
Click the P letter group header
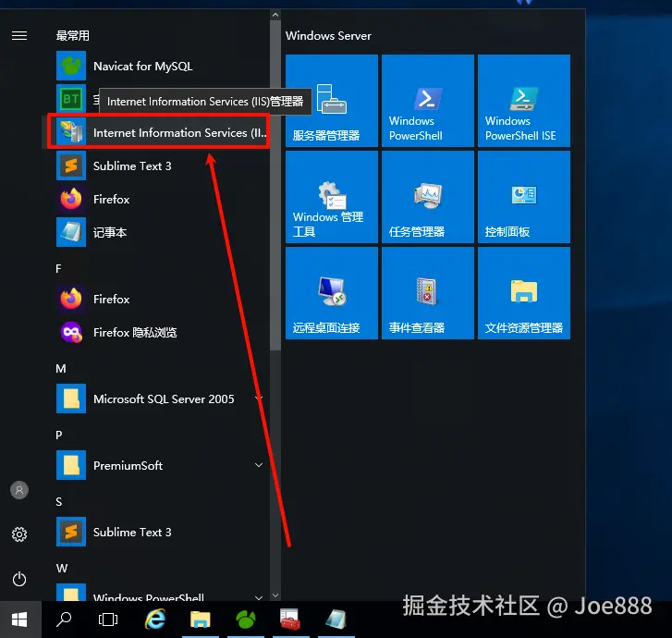[59, 436]
